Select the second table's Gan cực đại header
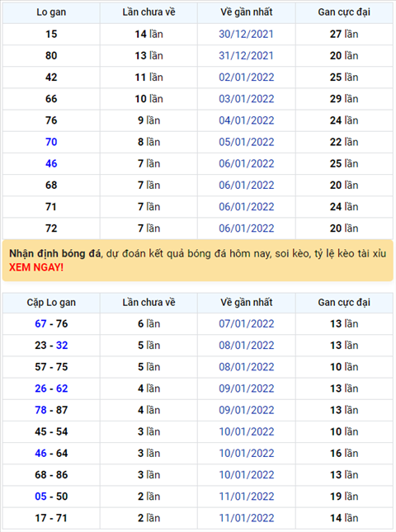The width and height of the screenshot is (396, 532). pyautogui.click(x=344, y=303)
